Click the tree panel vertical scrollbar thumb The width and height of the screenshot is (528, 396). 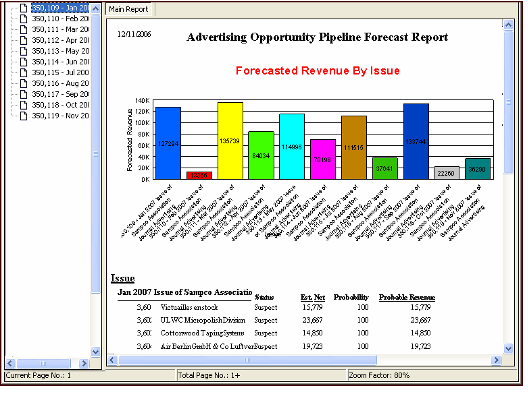tap(96, 154)
